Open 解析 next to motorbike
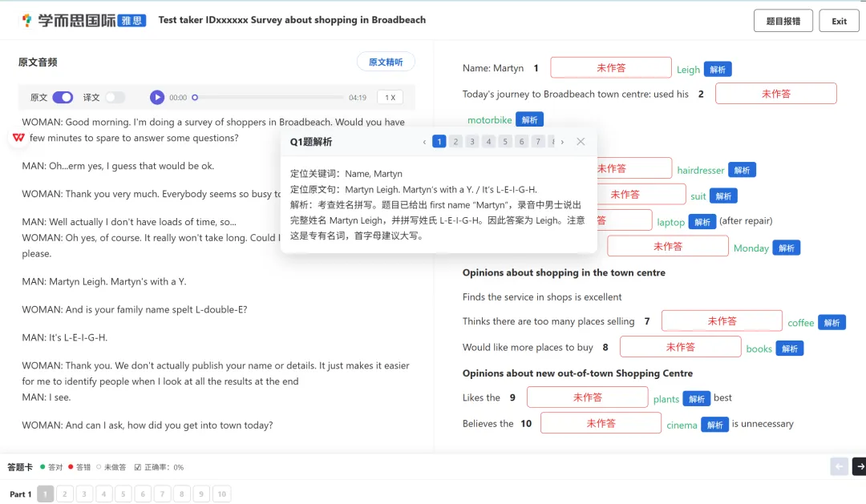The width and height of the screenshot is (866, 504). 530,119
